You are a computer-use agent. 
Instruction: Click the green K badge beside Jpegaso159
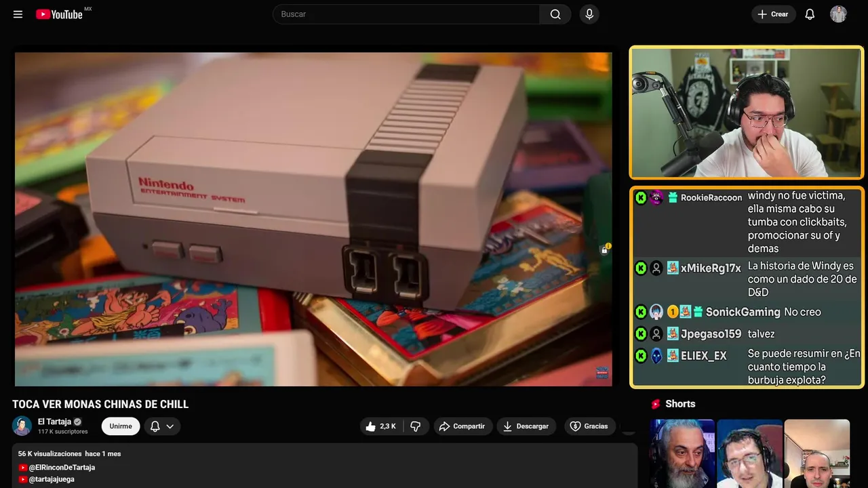coord(641,334)
